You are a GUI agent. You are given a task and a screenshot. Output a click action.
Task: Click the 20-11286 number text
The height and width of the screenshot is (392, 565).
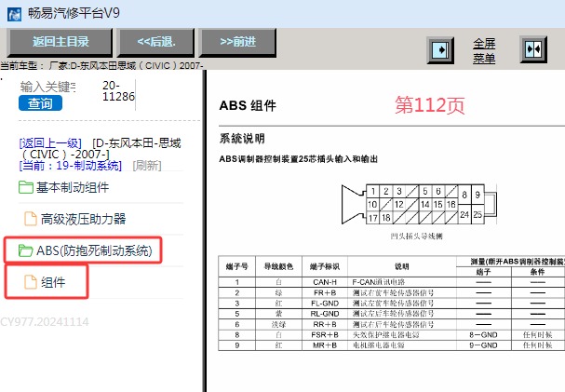point(118,91)
